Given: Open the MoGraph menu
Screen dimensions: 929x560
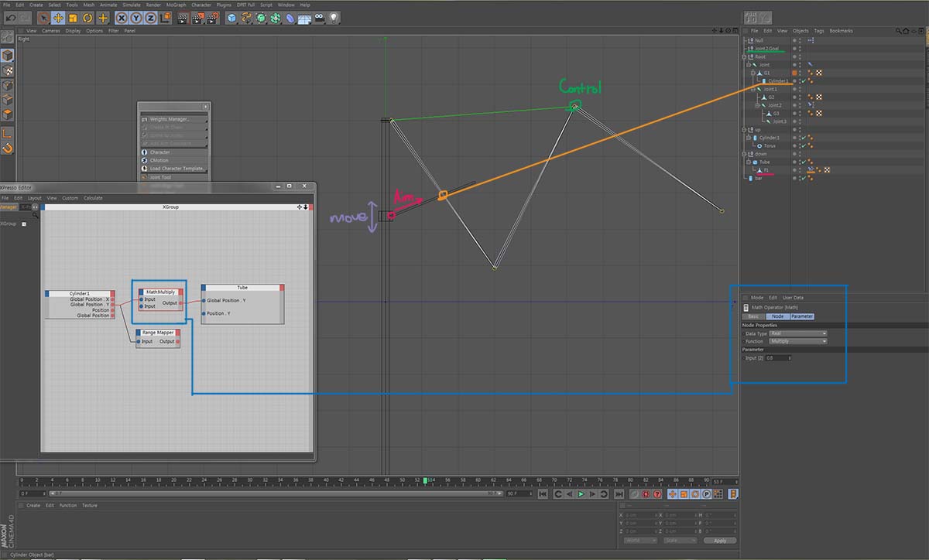Looking at the screenshot, I should (177, 5).
